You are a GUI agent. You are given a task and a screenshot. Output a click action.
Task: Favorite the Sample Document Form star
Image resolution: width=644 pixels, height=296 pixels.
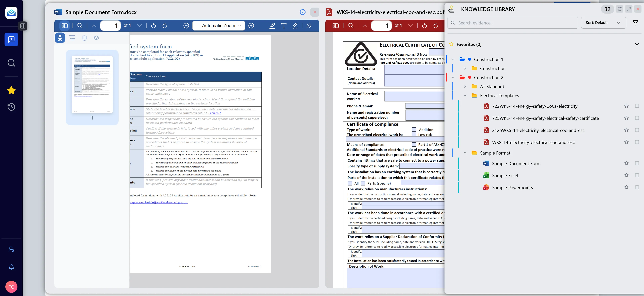[x=626, y=163]
